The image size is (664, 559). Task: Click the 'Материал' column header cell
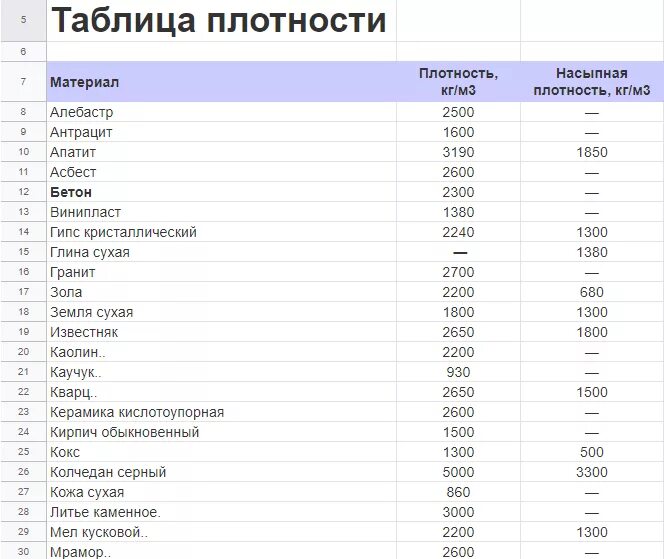pyautogui.click(x=221, y=82)
